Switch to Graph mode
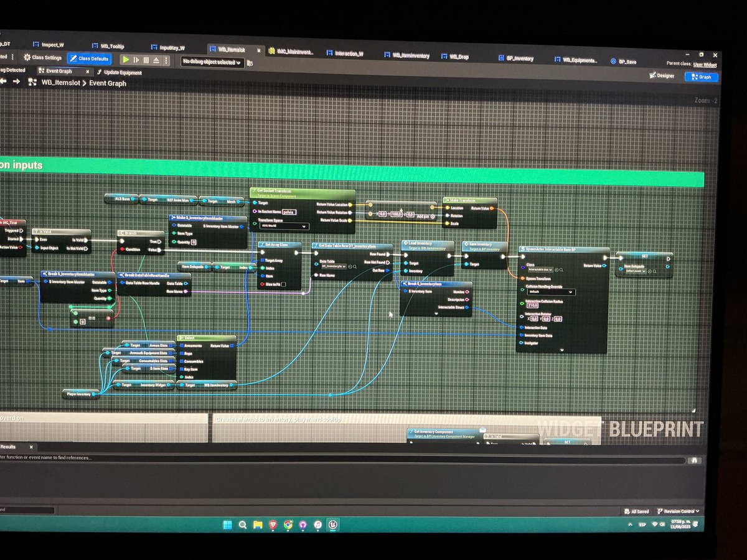This screenshot has width=747, height=560. [702, 77]
